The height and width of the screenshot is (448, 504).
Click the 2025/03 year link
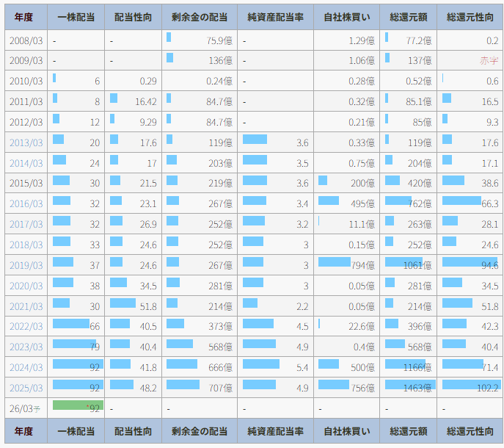click(26, 388)
